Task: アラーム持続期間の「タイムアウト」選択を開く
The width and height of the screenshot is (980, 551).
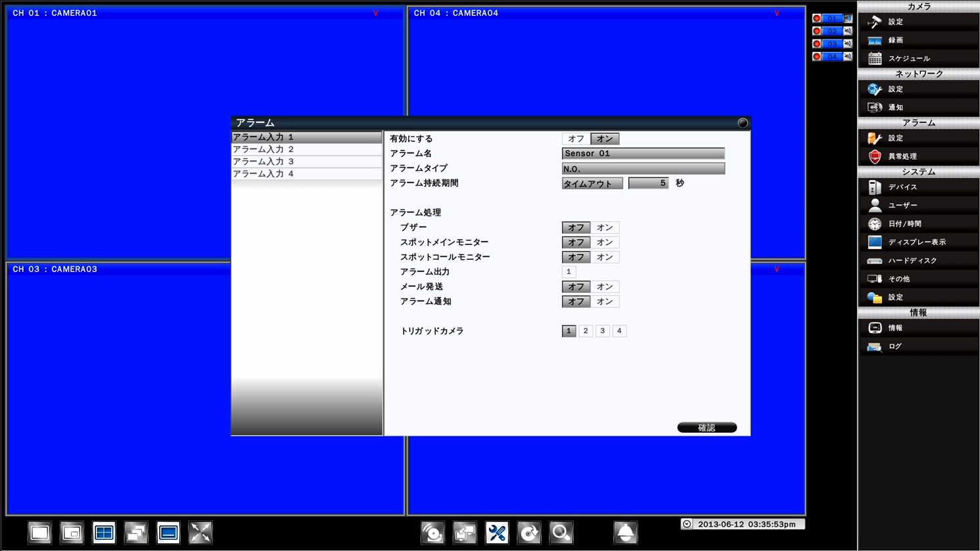Action: pyautogui.click(x=592, y=183)
